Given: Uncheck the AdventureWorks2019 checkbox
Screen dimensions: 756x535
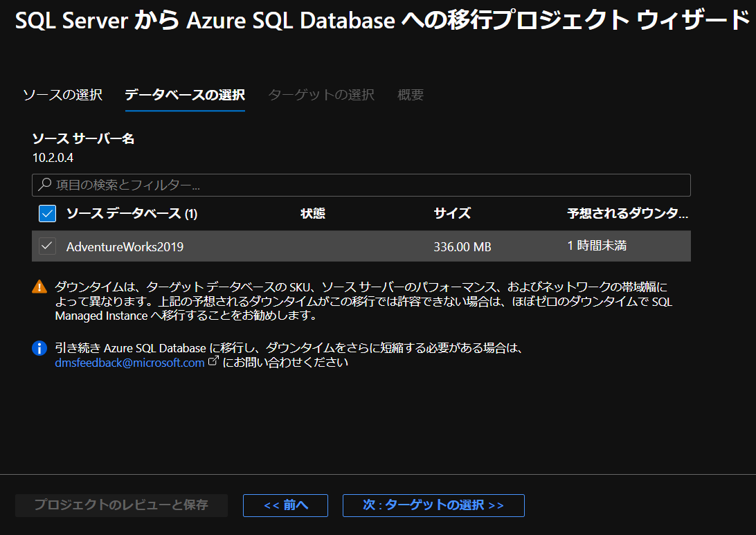Looking at the screenshot, I should [47, 246].
